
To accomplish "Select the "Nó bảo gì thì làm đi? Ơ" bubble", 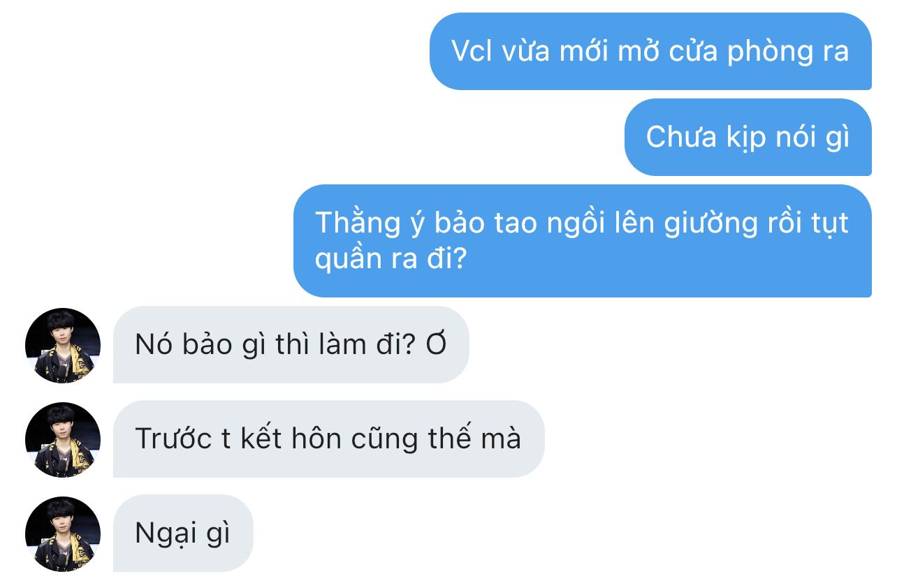I will 291,345.
